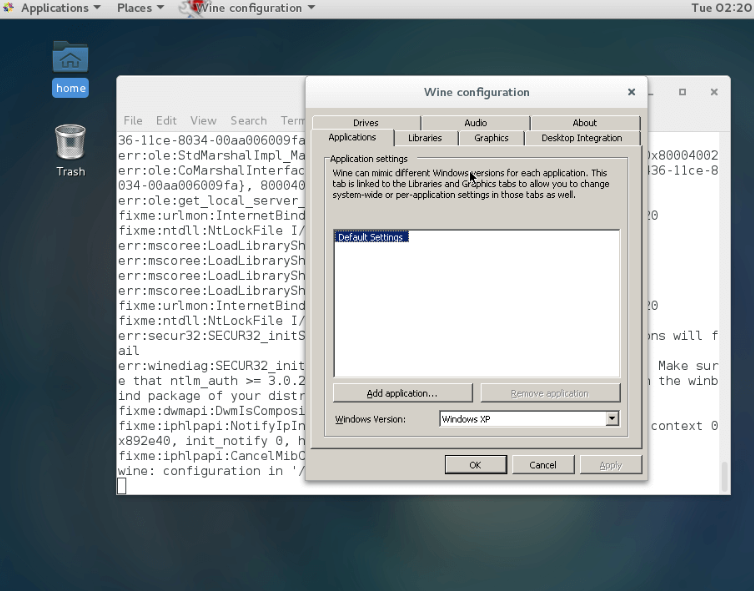754x591 pixels.
Task: Open the terminal Search menu
Action: pos(248,120)
